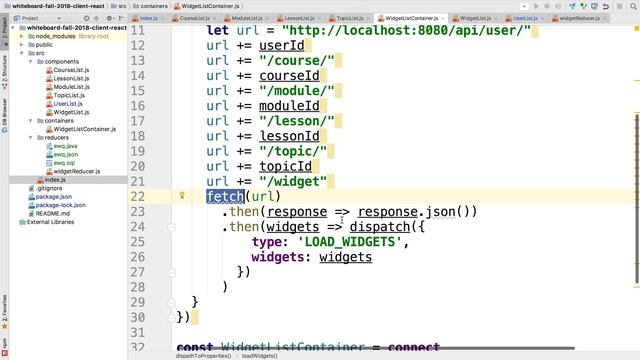Fold the code block at line 24

pyautogui.click(x=172, y=227)
